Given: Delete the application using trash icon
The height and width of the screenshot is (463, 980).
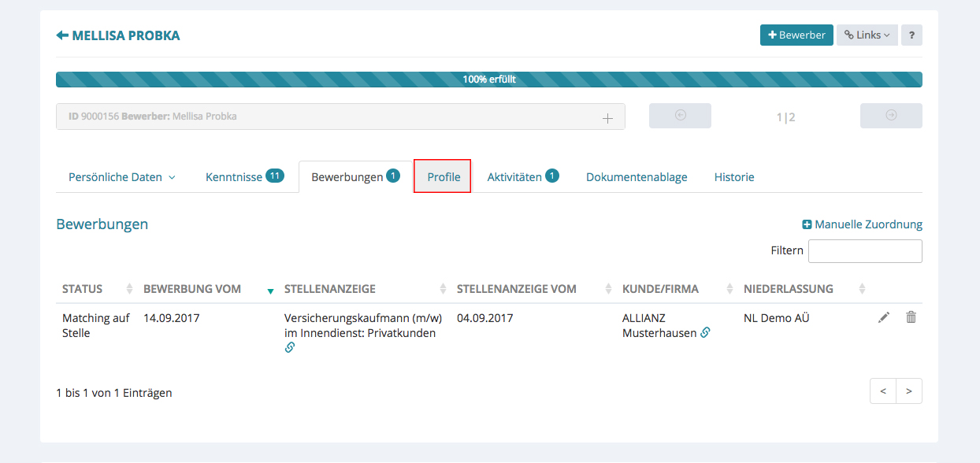Looking at the screenshot, I should [911, 317].
